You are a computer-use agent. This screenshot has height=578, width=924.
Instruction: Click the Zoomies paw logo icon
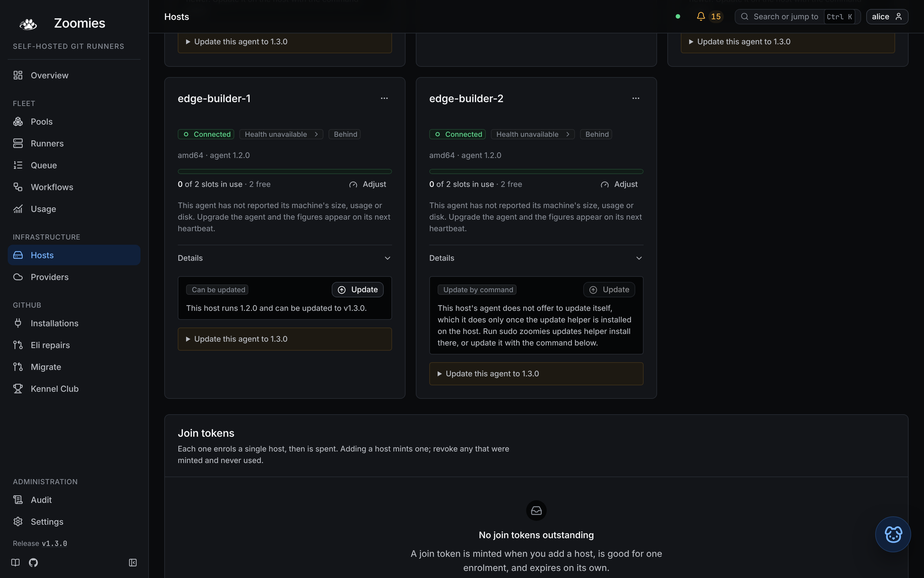[x=28, y=24]
